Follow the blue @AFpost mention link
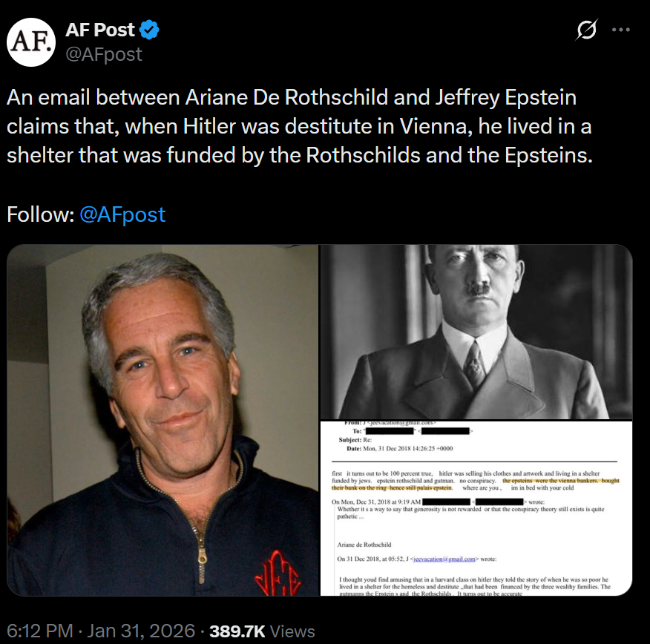This screenshot has width=650, height=644. point(122,214)
